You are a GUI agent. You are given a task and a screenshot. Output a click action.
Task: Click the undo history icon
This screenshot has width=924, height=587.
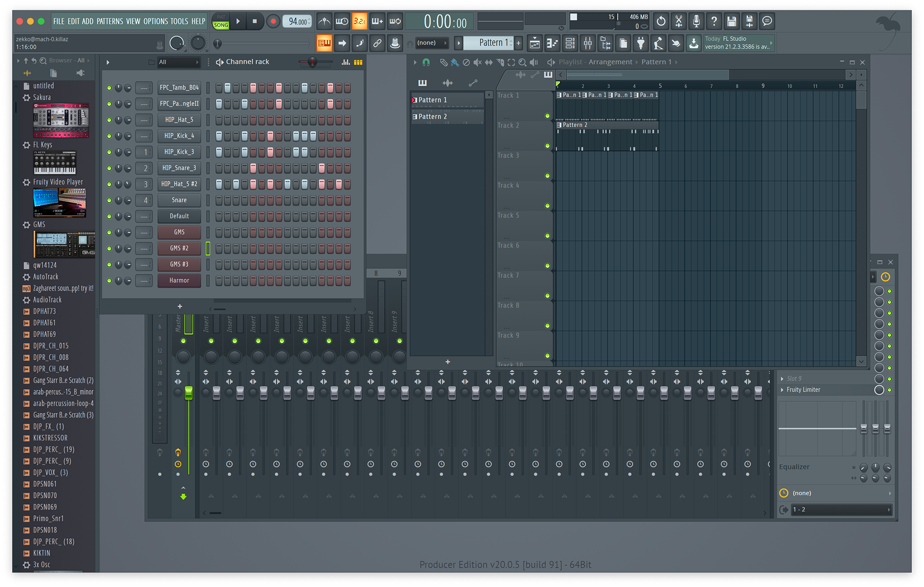[661, 21]
